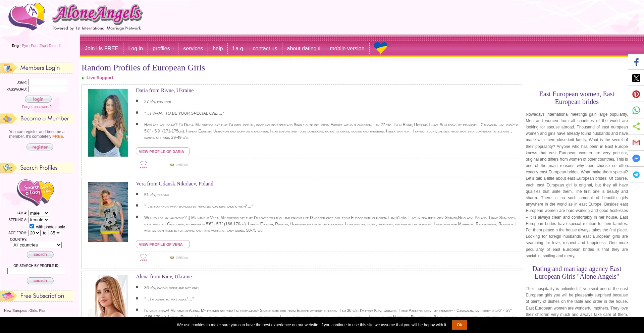This screenshot has width=644, height=333.
Task: Click the Ukraine heart flag icon
Action: click(x=381, y=48)
